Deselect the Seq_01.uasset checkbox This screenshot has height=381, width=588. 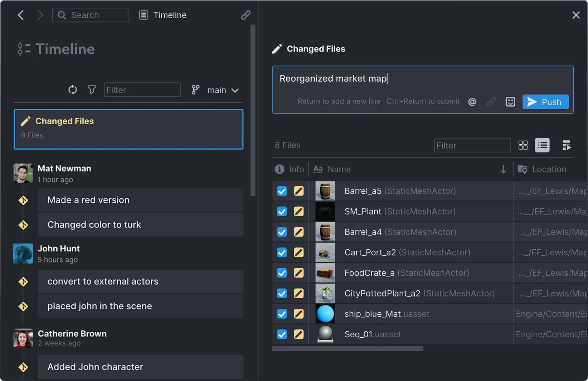point(282,334)
